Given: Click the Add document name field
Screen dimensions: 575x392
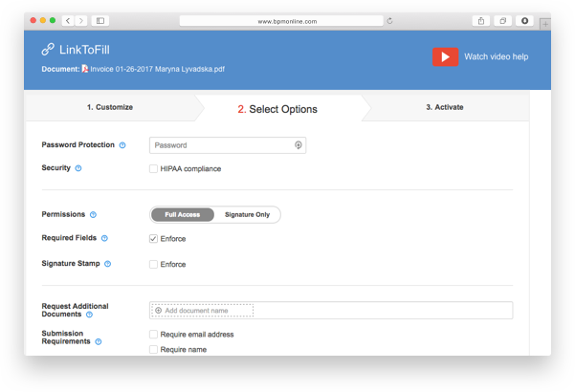Looking at the screenshot, I should 203,311.
